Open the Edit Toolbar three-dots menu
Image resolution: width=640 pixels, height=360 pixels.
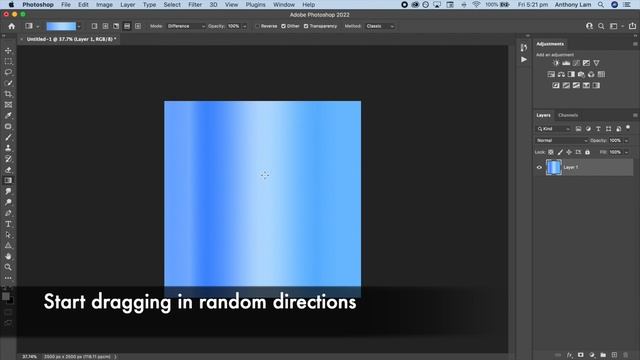click(x=8, y=278)
